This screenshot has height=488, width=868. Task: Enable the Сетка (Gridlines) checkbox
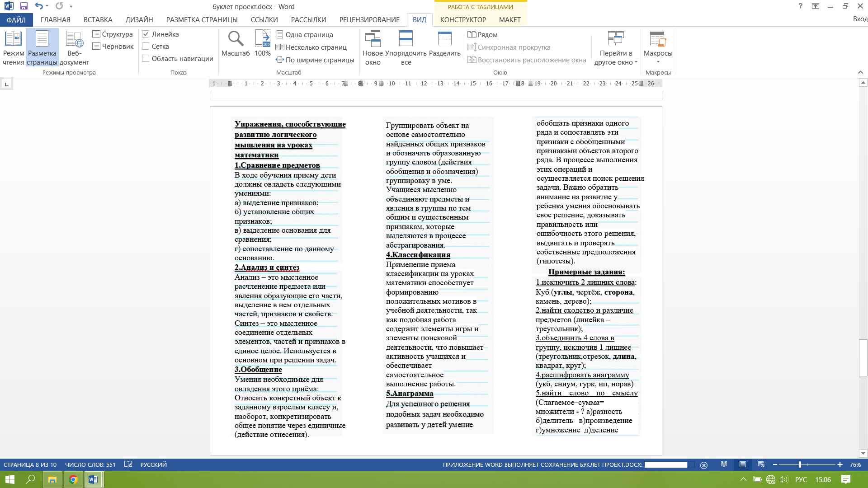(146, 46)
